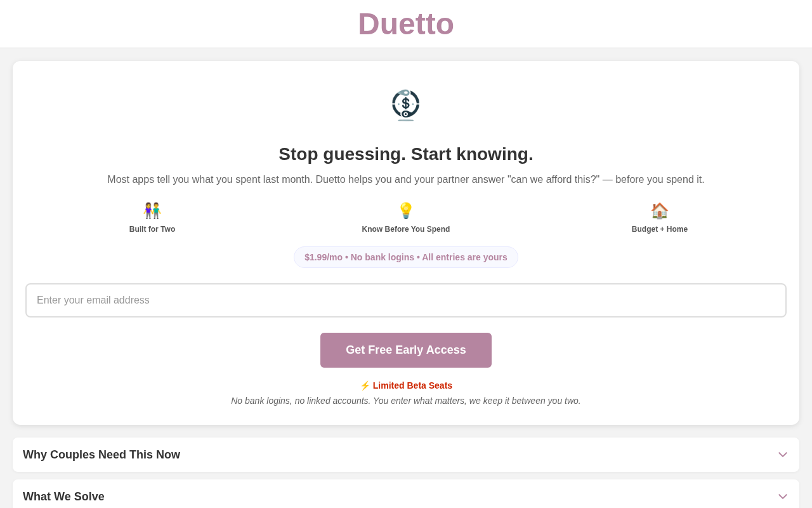Click the Duetto brand title

pos(406,24)
